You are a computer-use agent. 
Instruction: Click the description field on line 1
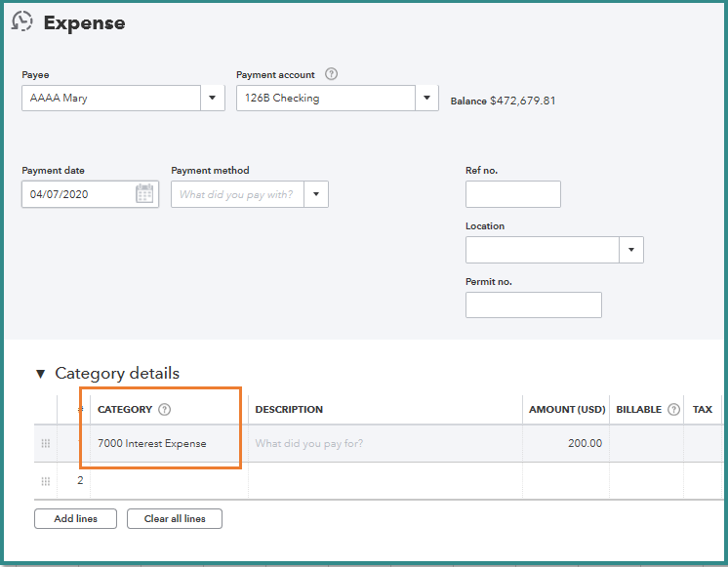click(385, 444)
